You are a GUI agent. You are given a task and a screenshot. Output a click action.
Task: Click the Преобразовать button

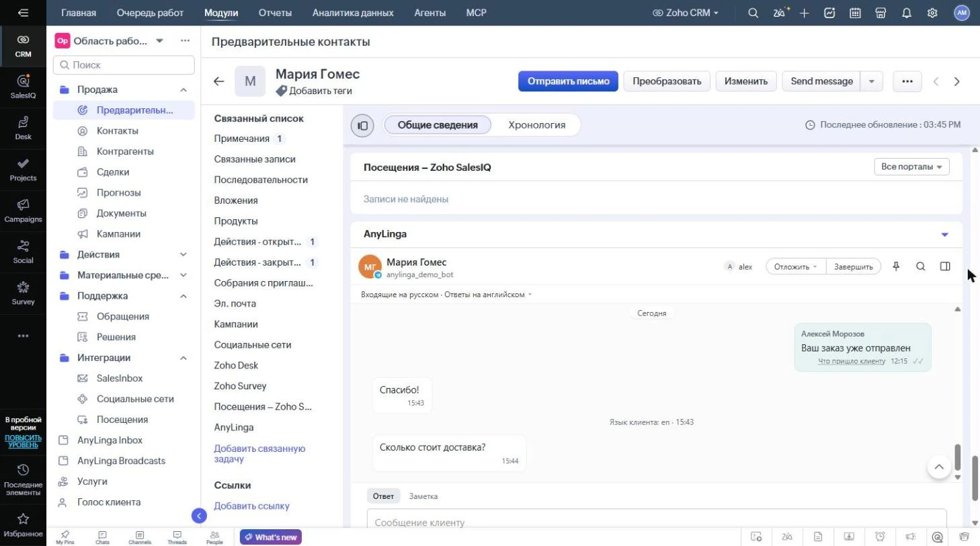pos(667,81)
